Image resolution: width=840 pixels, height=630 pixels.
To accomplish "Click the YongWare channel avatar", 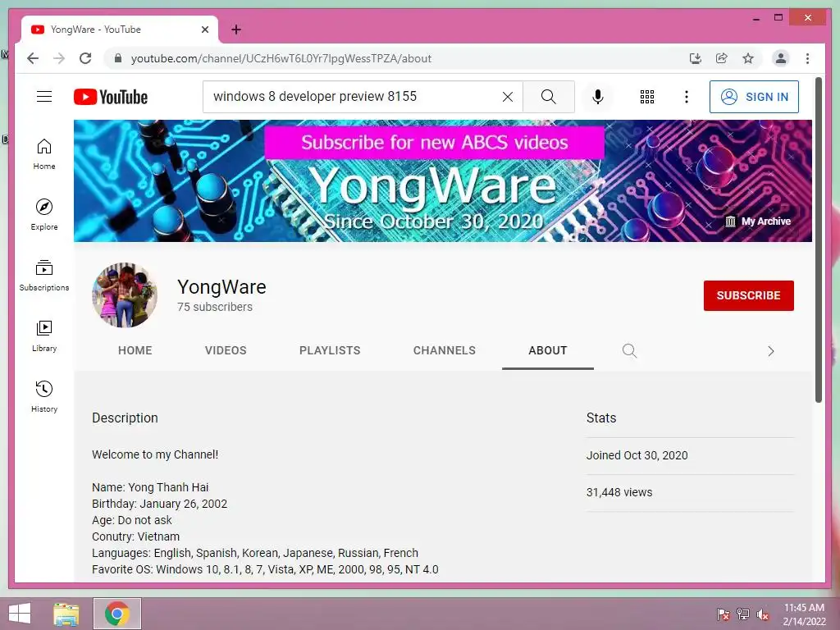I will [125, 294].
